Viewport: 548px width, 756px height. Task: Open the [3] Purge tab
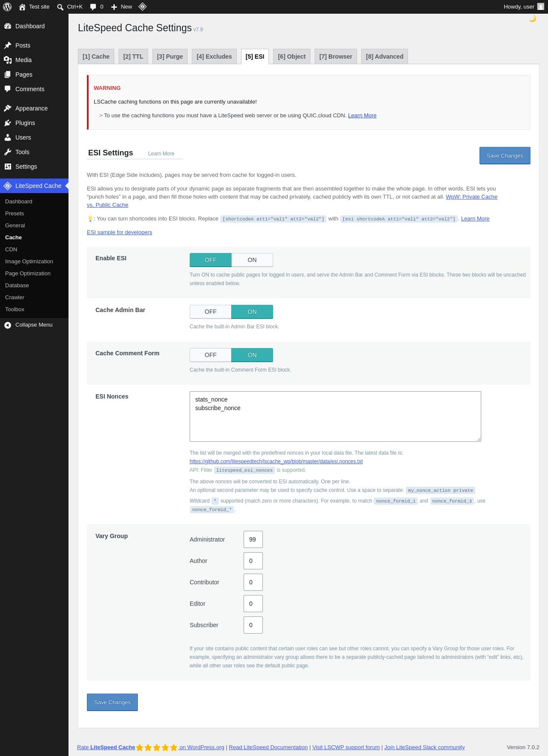[x=170, y=57]
